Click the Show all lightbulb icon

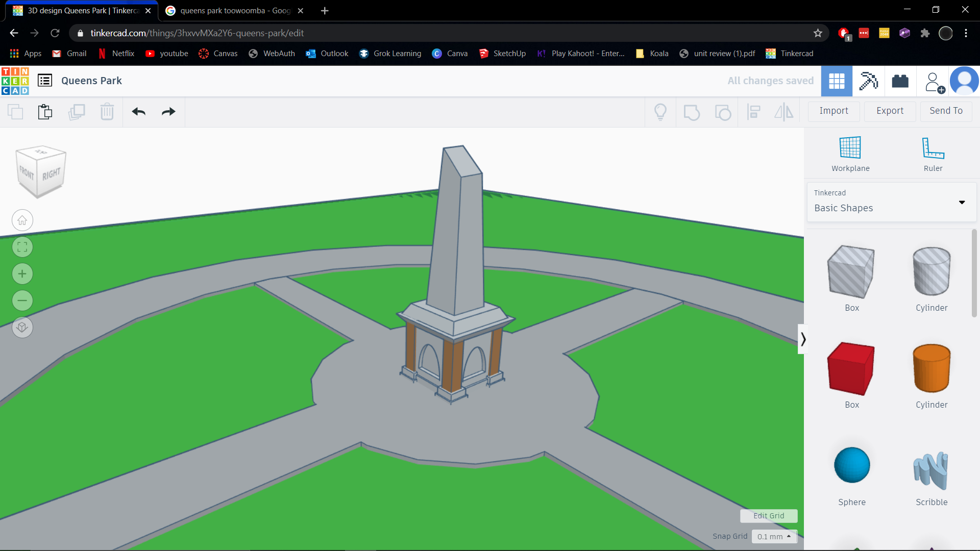(660, 112)
